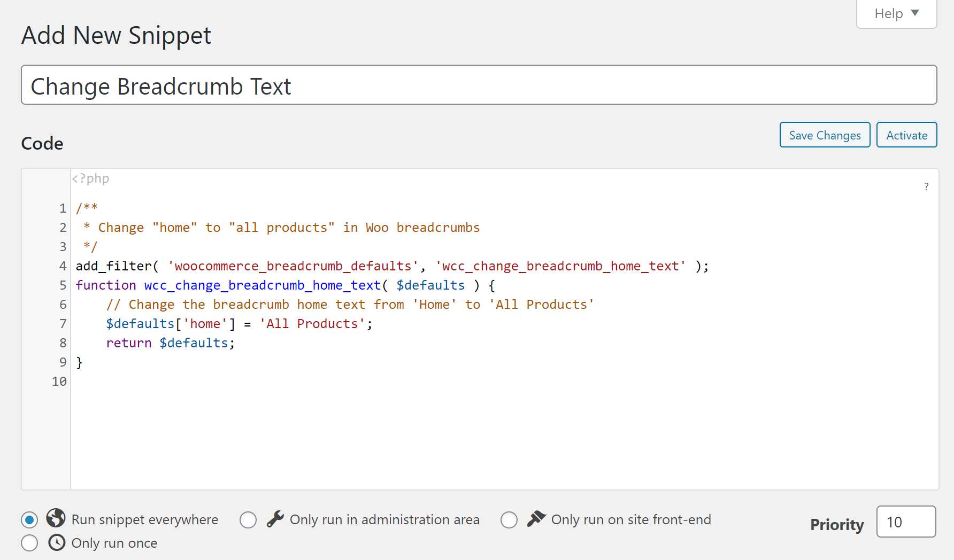Click the wrench icon for administration area
The height and width of the screenshot is (560, 954).
point(275,519)
